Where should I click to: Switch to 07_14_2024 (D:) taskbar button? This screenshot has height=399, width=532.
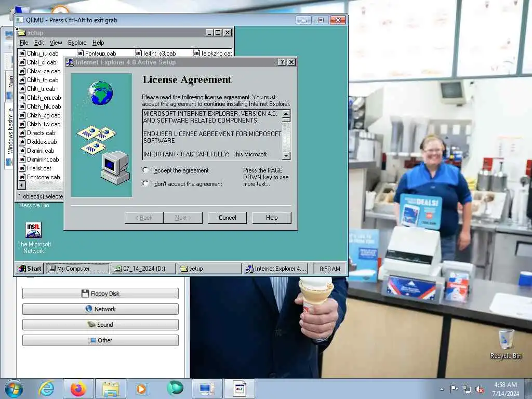click(x=144, y=269)
